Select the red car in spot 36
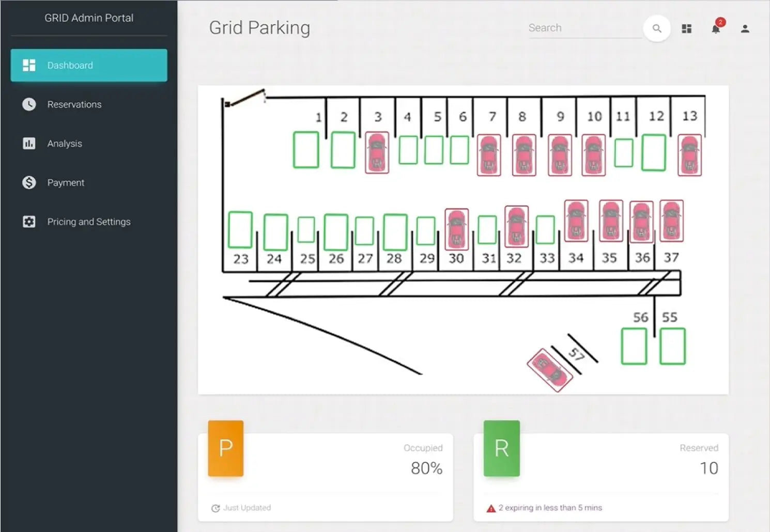This screenshot has width=770, height=532. 642,222
